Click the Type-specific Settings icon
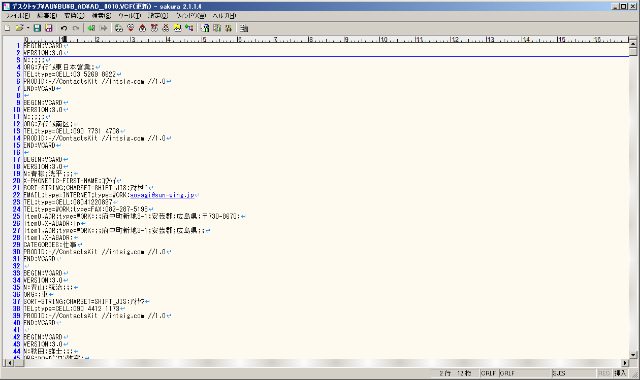 [x=217, y=28]
